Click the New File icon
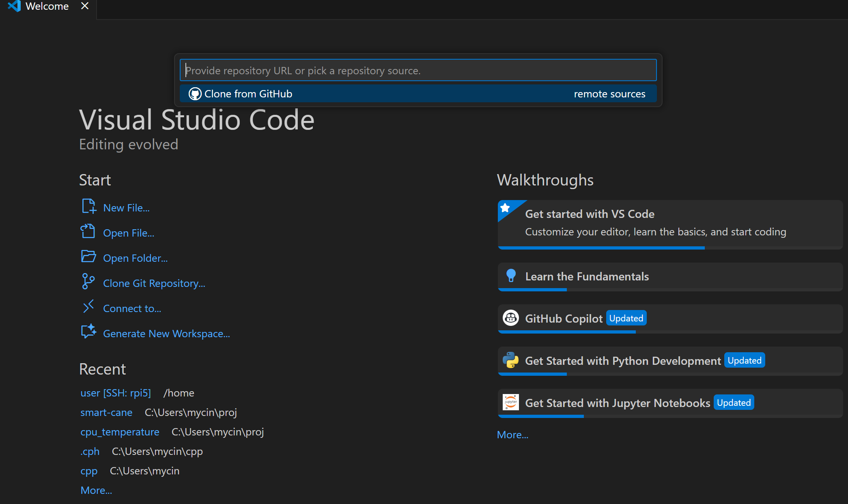Viewport: 848px width, 504px height. [88, 207]
